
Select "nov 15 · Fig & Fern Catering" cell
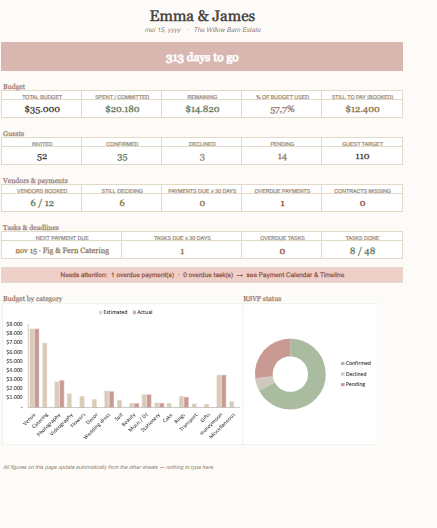click(62, 251)
